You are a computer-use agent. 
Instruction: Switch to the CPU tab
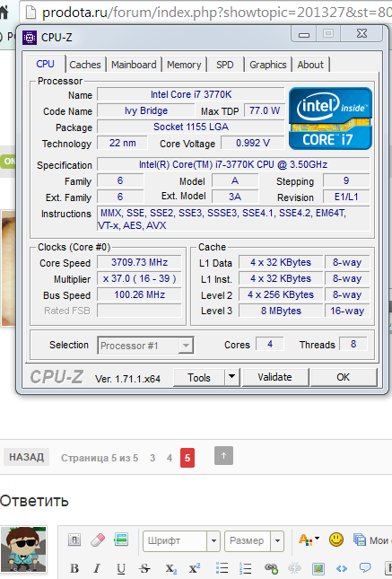[x=46, y=65]
